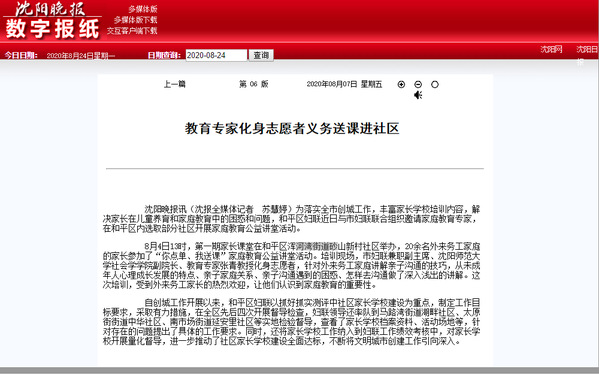Click the 沈阳晚报 数字报纸 logo

pyautogui.click(x=52, y=21)
